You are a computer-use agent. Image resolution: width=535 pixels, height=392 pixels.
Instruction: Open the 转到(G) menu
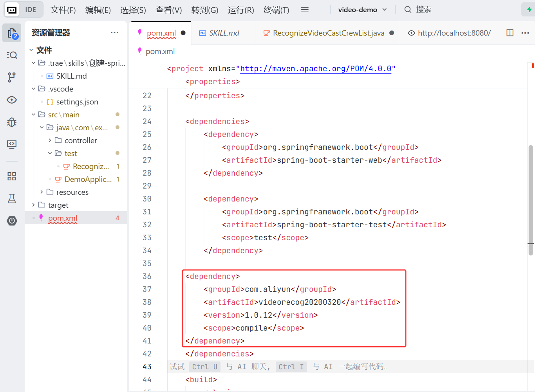click(x=205, y=10)
